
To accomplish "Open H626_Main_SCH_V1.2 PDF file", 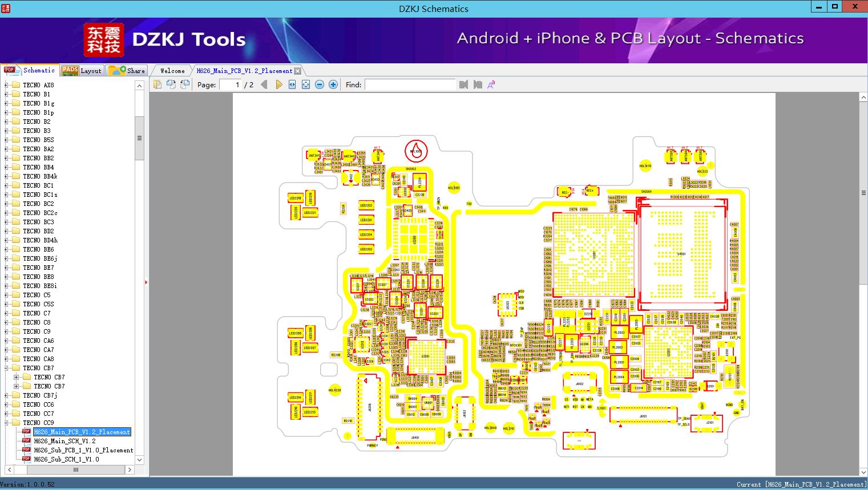I will coord(64,441).
